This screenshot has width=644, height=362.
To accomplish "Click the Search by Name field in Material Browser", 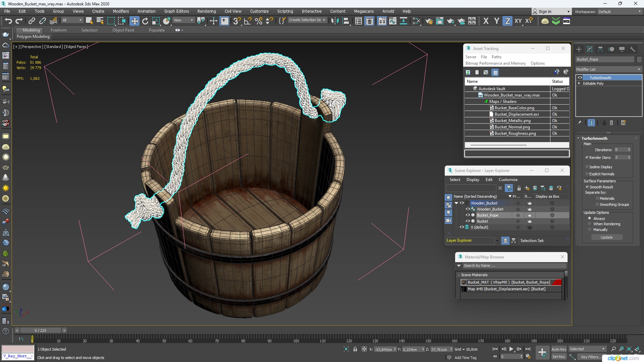I will point(515,266).
